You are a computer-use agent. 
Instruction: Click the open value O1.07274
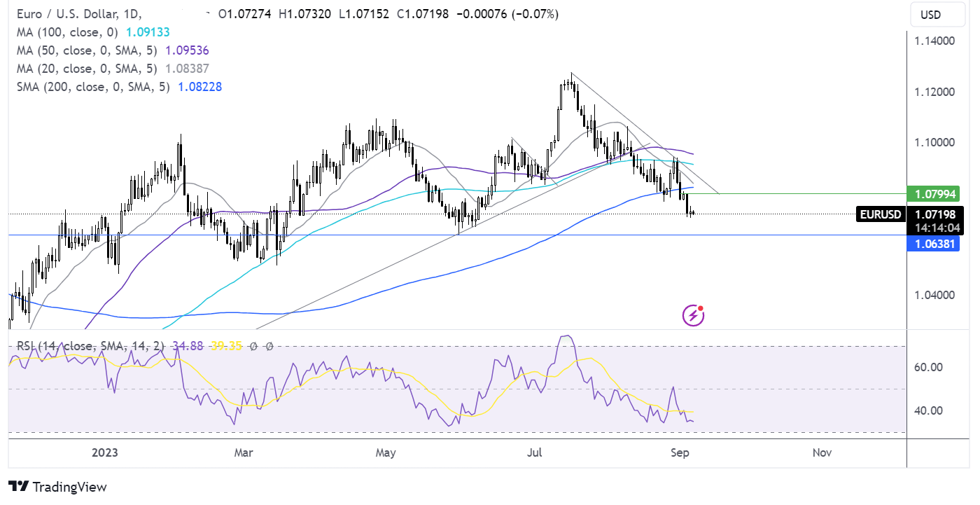click(245, 14)
